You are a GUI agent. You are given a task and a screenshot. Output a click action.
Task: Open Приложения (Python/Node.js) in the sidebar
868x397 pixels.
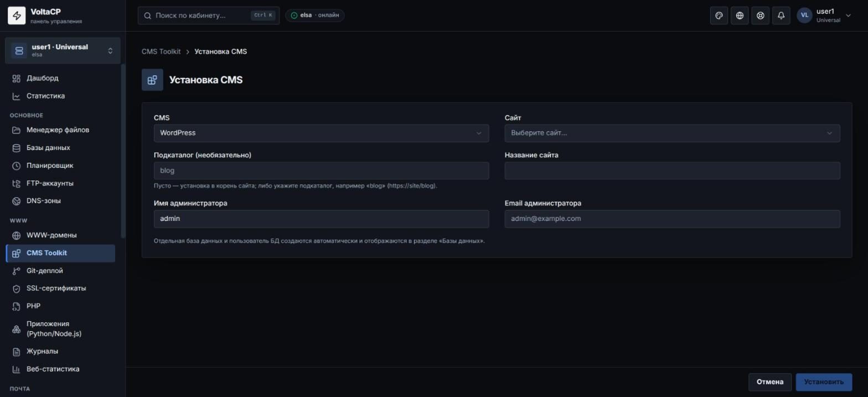click(x=61, y=329)
